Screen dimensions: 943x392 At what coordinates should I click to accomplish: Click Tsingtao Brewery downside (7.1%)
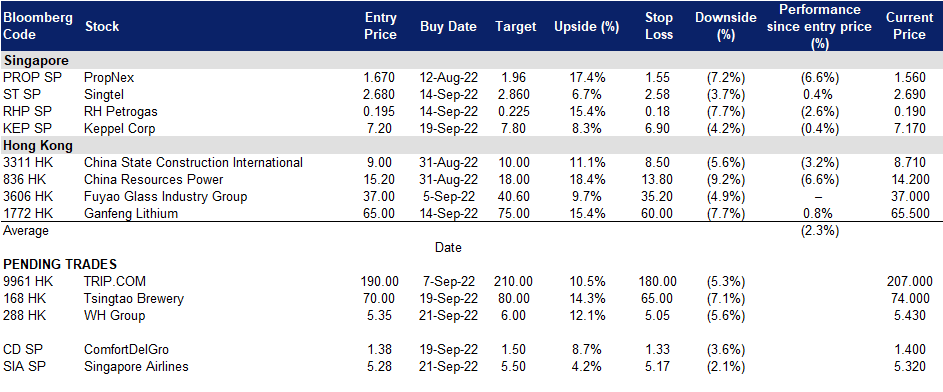pos(726,298)
